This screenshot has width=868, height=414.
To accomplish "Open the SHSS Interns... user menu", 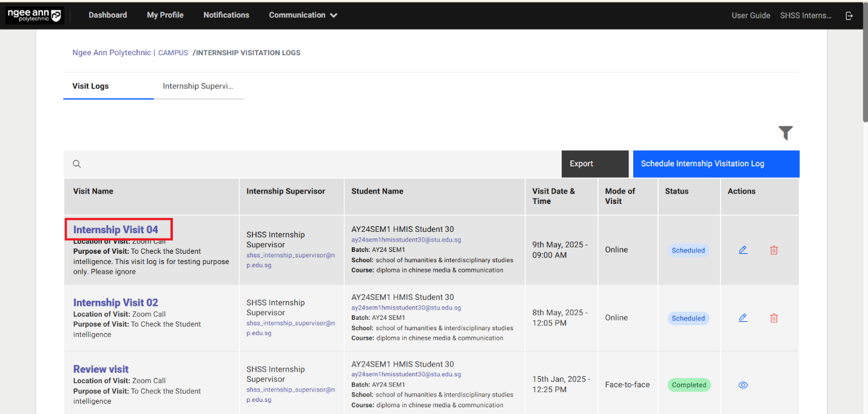I will tap(806, 16).
